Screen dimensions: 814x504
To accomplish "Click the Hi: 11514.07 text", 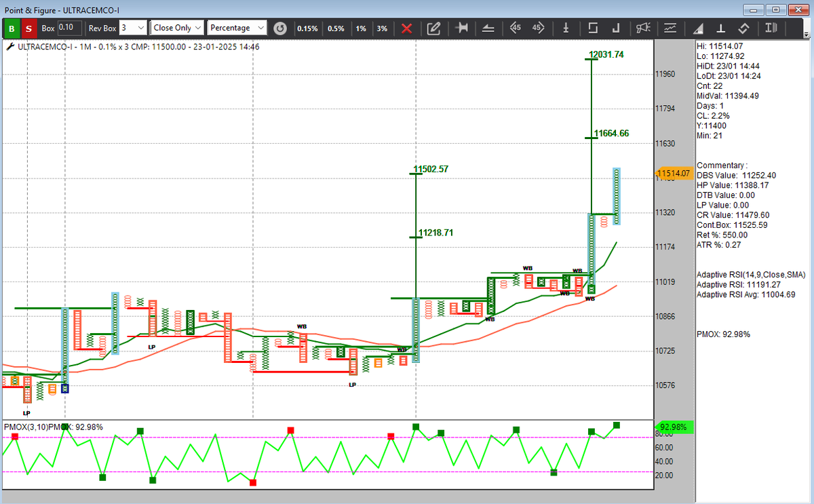I will (720, 46).
